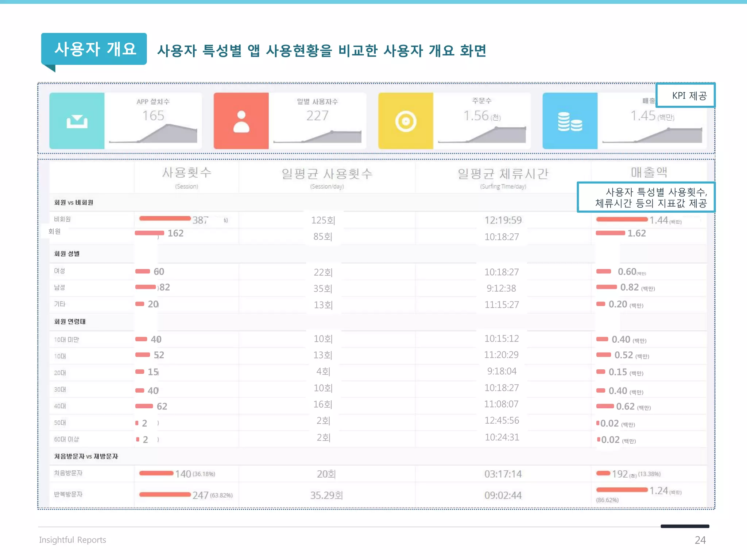Select the 남성 row label
Viewport: 747px width, 560px height.
59,287
